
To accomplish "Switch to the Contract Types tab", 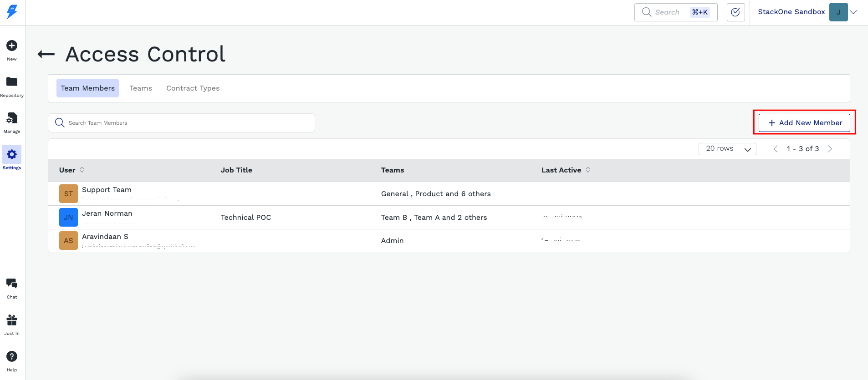I will [x=193, y=88].
